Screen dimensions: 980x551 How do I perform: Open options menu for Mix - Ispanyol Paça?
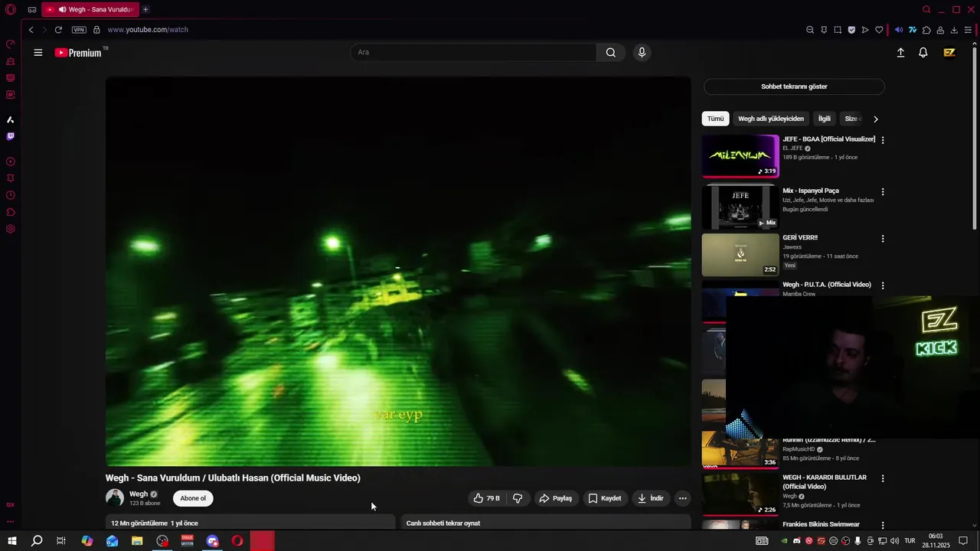point(883,191)
